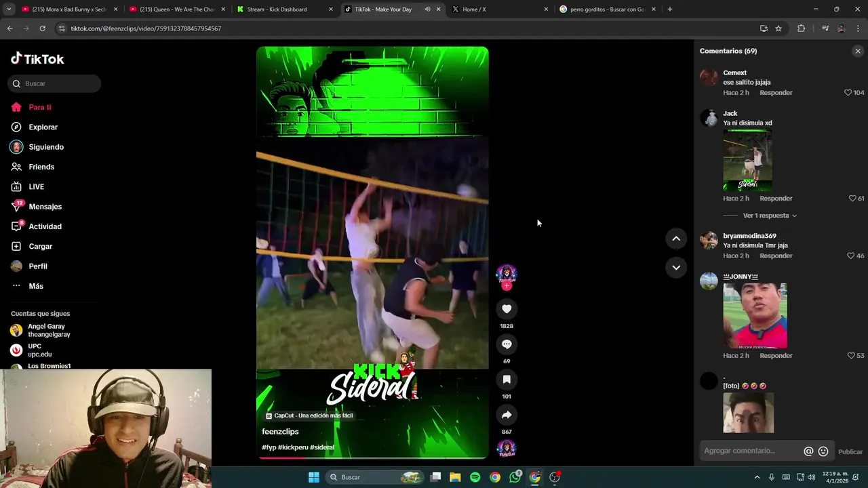Show hidden tray icons chevron
Viewport: 868px width, 488px height.
pos(757,477)
